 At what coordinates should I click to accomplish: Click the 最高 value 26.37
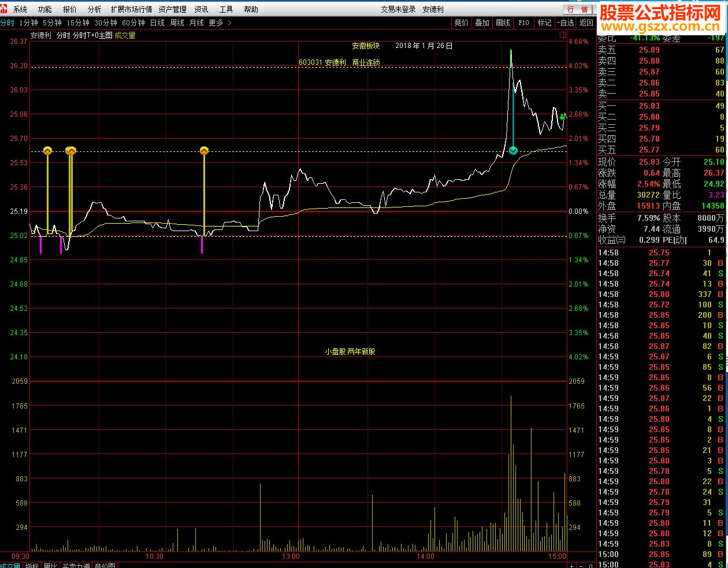[x=714, y=173]
